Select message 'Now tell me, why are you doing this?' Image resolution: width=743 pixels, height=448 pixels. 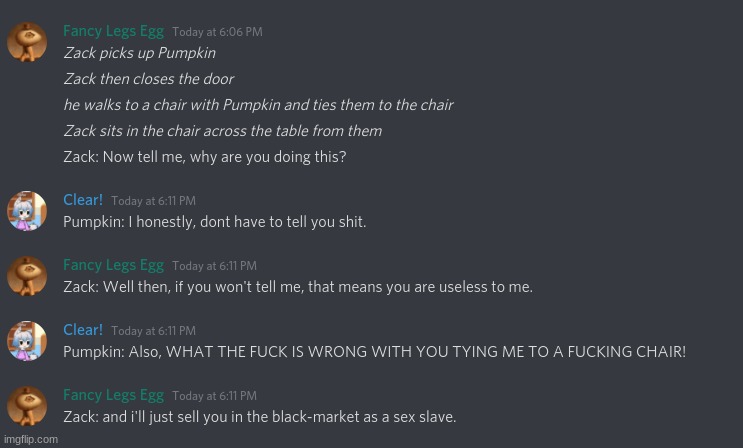click(x=205, y=157)
